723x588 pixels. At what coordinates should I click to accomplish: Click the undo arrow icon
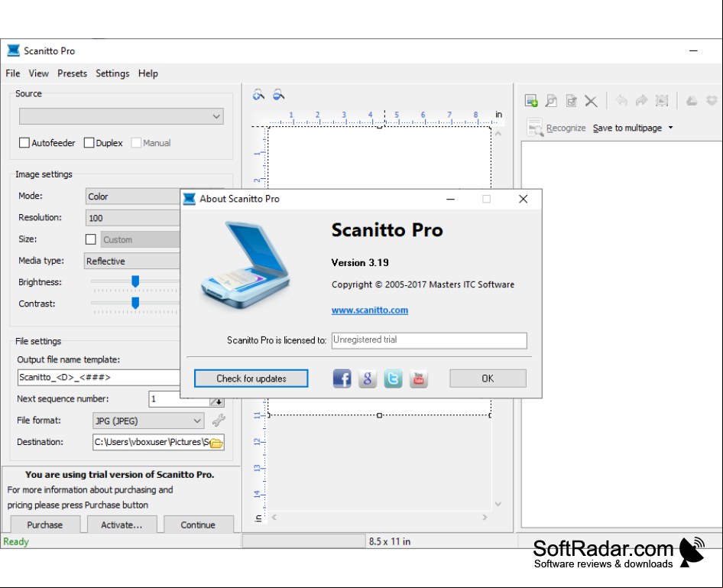[x=621, y=100]
